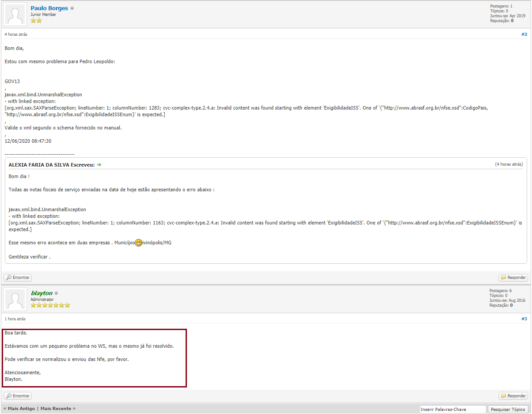Open blayton user profile link
This screenshot has height=414, width=532.
click(x=42, y=293)
